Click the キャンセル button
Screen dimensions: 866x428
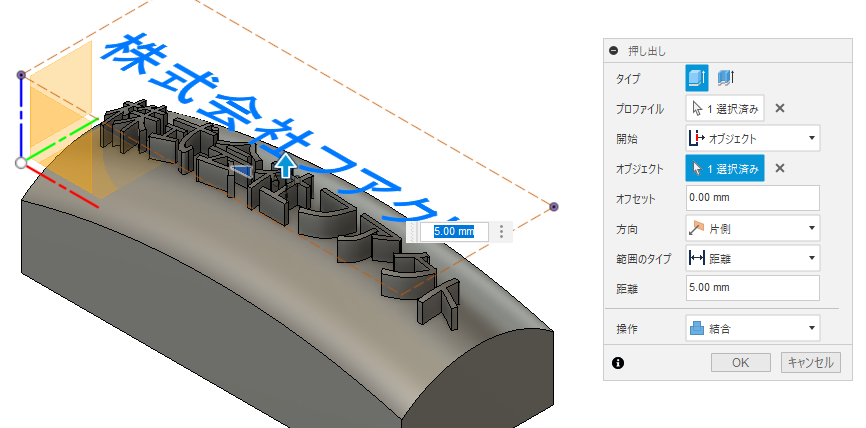[x=810, y=363]
